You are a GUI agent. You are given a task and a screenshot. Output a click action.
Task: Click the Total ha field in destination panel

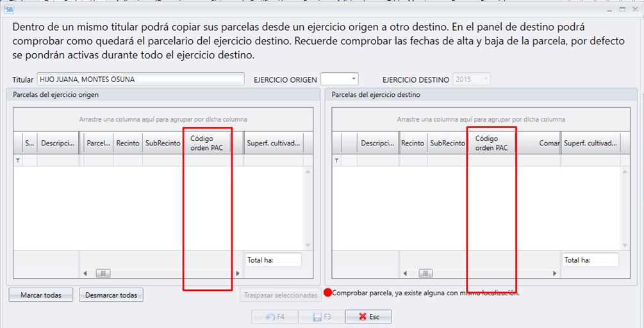(x=590, y=260)
